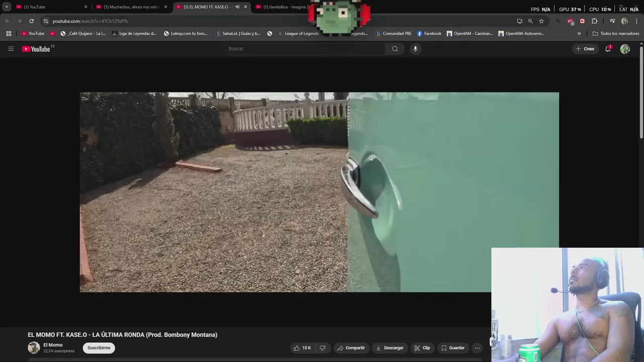Go to the YouTube home logo
The width and height of the screenshot is (644, 362).
(x=36, y=49)
